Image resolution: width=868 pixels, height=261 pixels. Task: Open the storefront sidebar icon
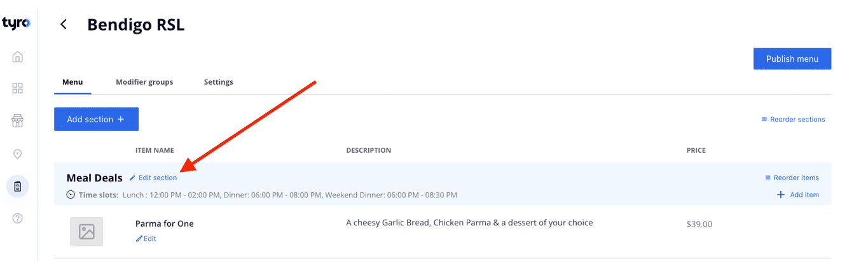[x=18, y=121]
